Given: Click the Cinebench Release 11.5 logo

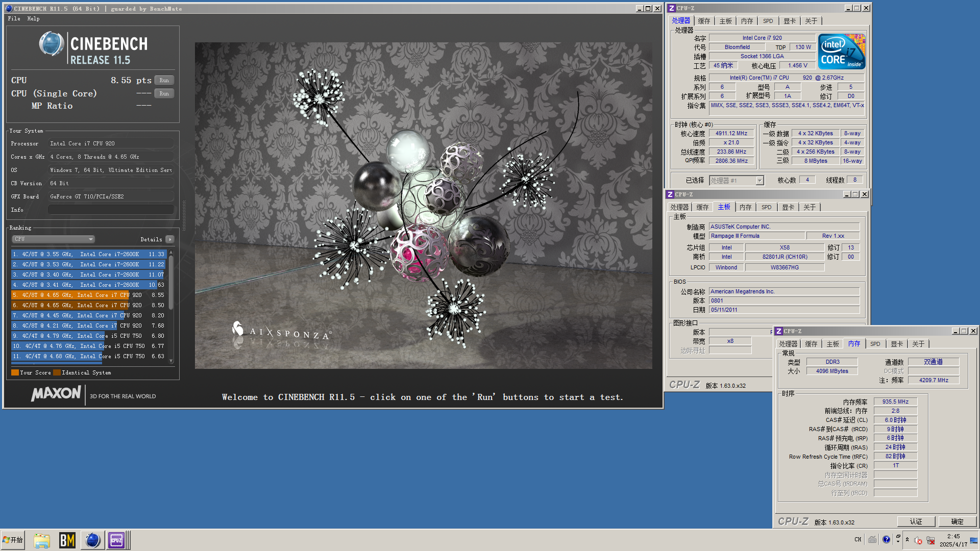Looking at the screenshot, I should coord(93,48).
